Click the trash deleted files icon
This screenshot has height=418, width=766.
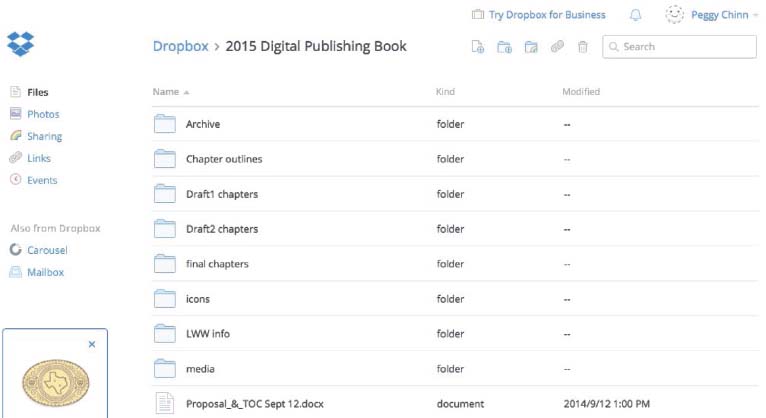click(583, 47)
